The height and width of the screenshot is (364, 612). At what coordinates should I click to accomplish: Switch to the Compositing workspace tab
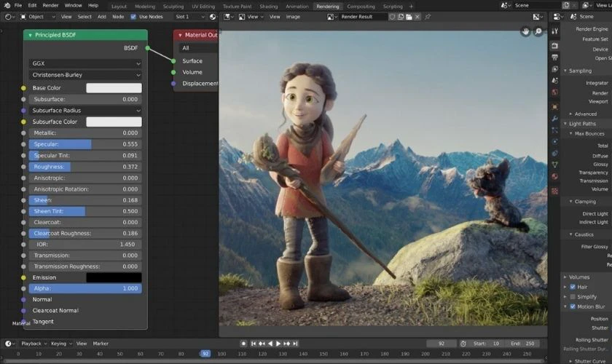[x=361, y=7]
